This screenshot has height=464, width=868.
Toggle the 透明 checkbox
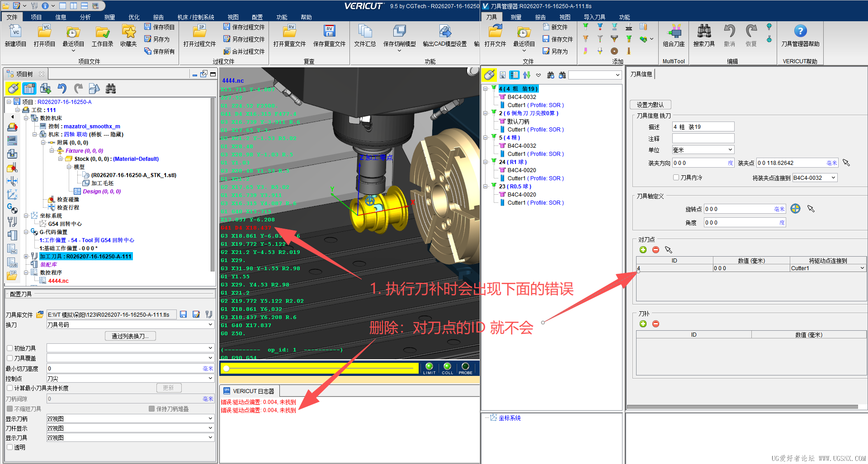(9, 447)
